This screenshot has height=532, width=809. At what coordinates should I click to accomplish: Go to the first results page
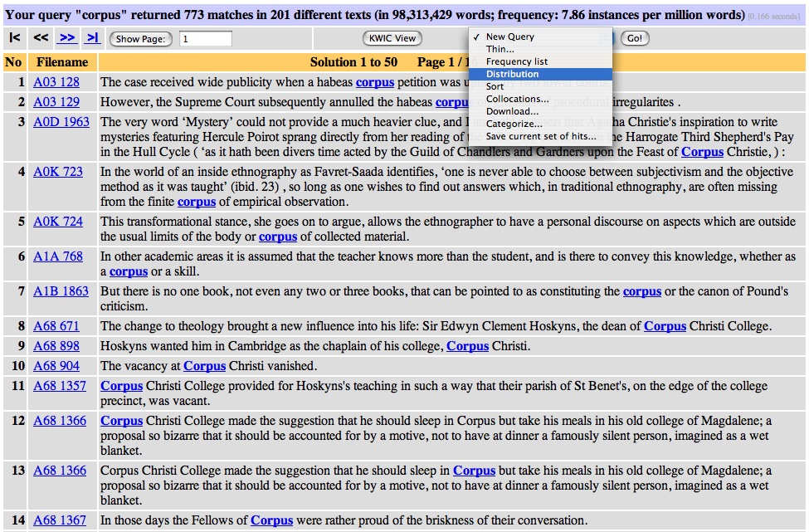[x=15, y=38]
